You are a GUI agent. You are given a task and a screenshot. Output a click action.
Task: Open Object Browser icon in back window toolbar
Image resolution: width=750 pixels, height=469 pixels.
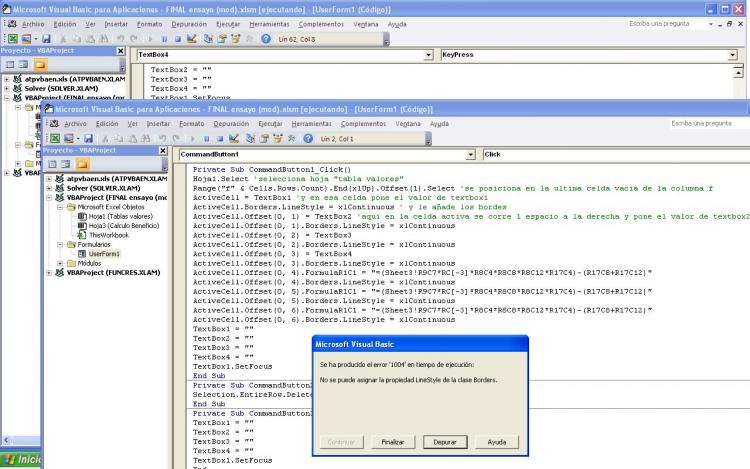[x=236, y=39]
